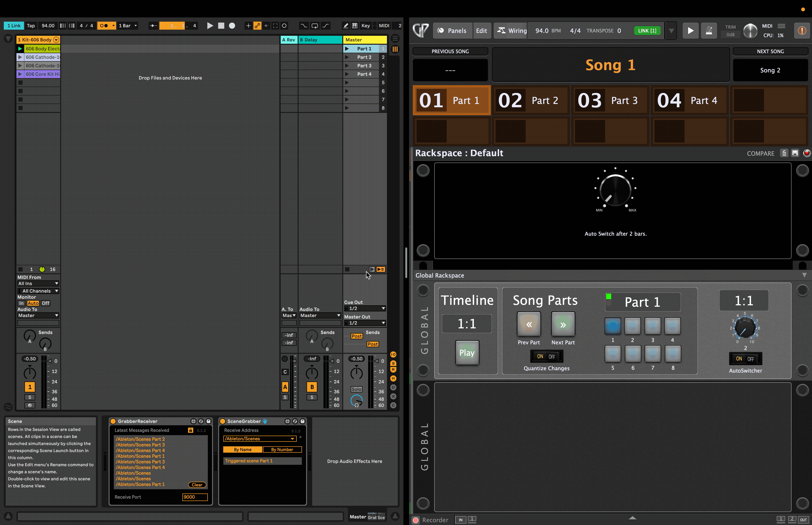The width and height of the screenshot is (812, 525).
Task: Click the rackspace save disk icon
Action: pyautogui.click(x=795, y=153)
